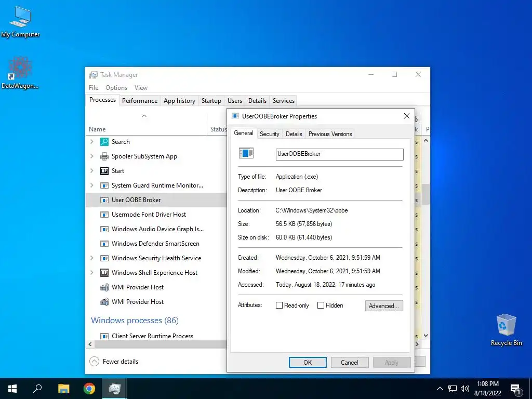The height and width of the screenshot is (399, 532).
Task: Switch to the Details tab in Task Manager
Action: [x=257, y=101]
